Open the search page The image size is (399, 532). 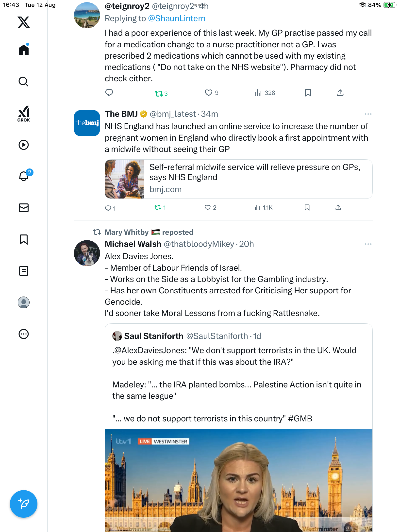[x=24, y=82]
